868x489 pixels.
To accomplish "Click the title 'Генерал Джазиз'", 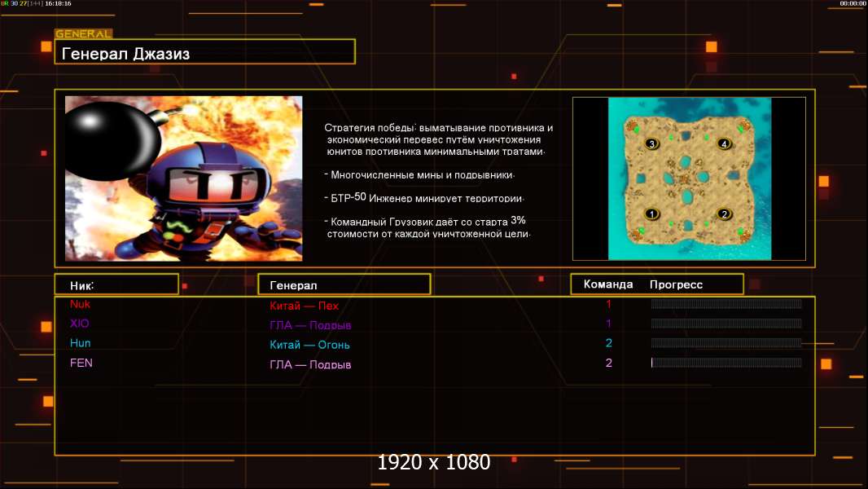I will pyautogui.click(x=125, y=54).
